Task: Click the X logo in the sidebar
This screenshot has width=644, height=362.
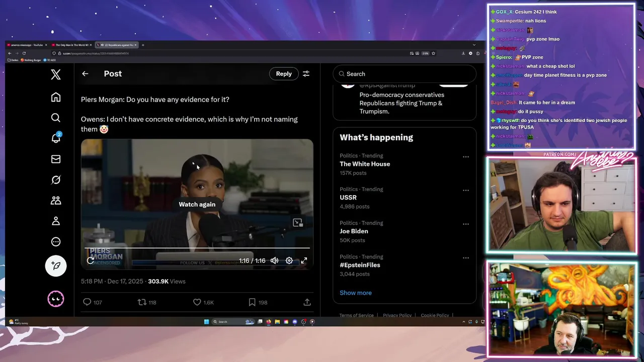Action: pos(56,75)
